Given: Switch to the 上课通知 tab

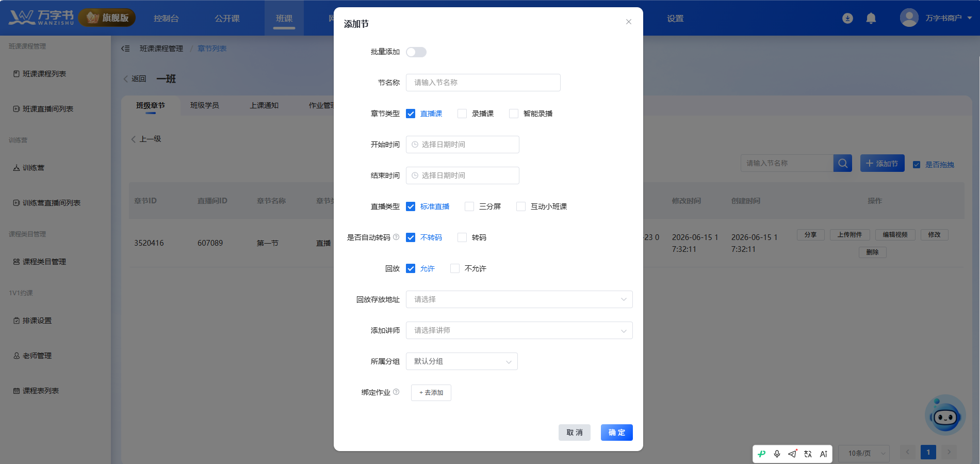Looking at the screenshot, I should click(x=264, y=105).
